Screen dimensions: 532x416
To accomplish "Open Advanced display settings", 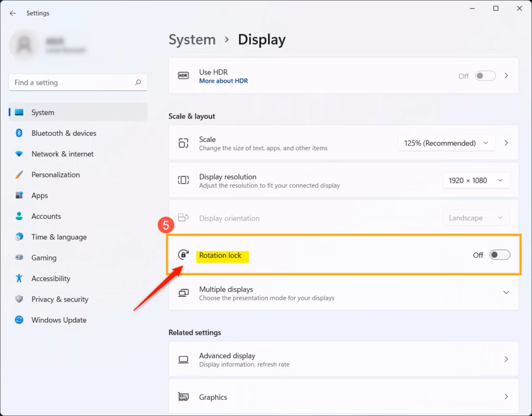I will coord(343,359).
